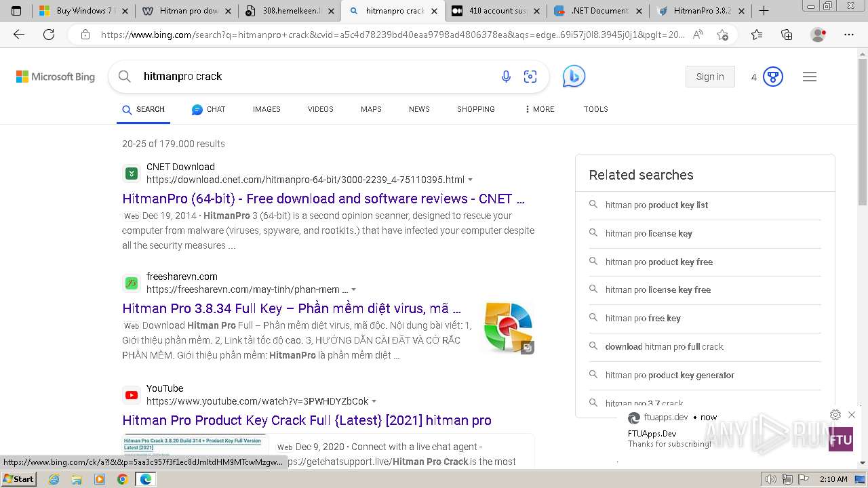Open Hitman Pro 3.8.34 Full Key link
This screenshot has height=488, width=868.
point(292,308)
